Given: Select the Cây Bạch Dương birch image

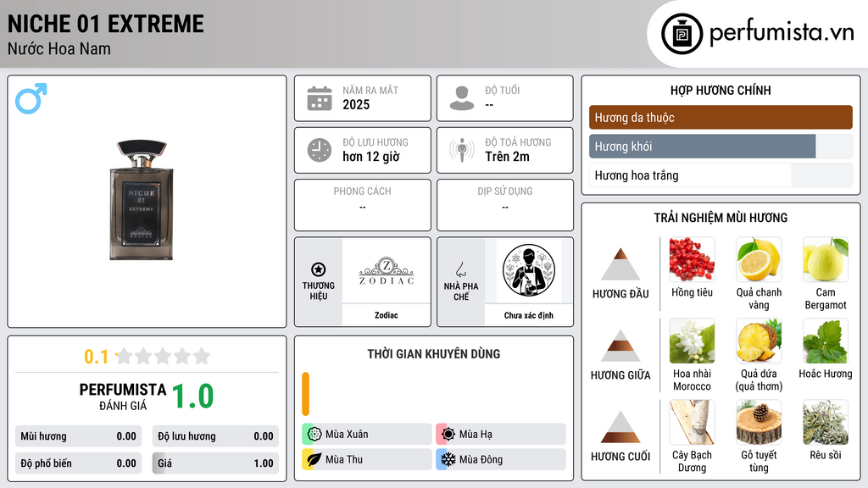Looking at the screenshot, I should tap(692, 422).
